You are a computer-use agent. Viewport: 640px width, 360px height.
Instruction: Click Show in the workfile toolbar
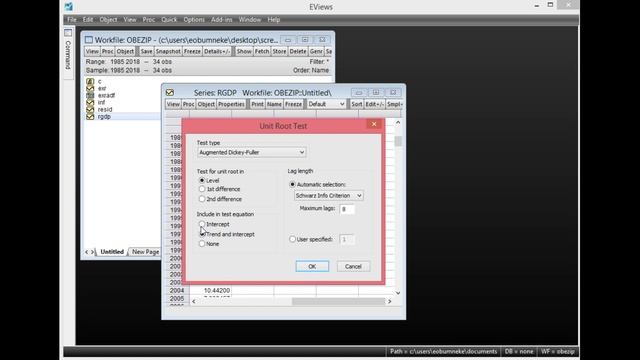click(x=244, y=51)
